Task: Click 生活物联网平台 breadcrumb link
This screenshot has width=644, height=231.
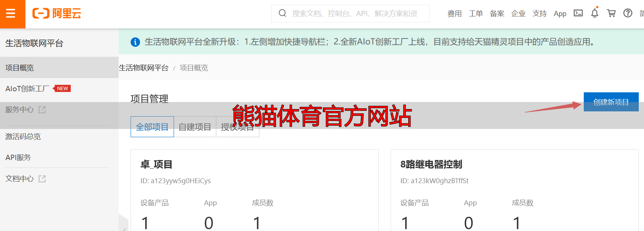Action: [x=144, y=68]
